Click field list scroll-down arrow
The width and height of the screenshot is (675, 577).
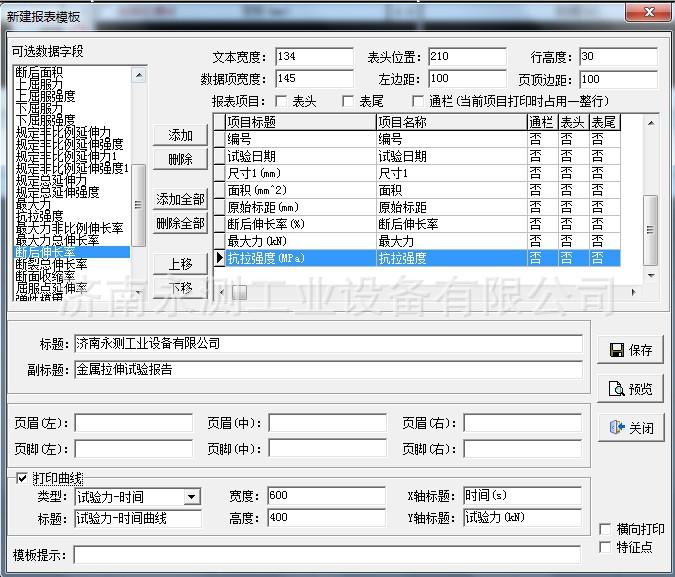pyautogui.click(x=139, y=292)
